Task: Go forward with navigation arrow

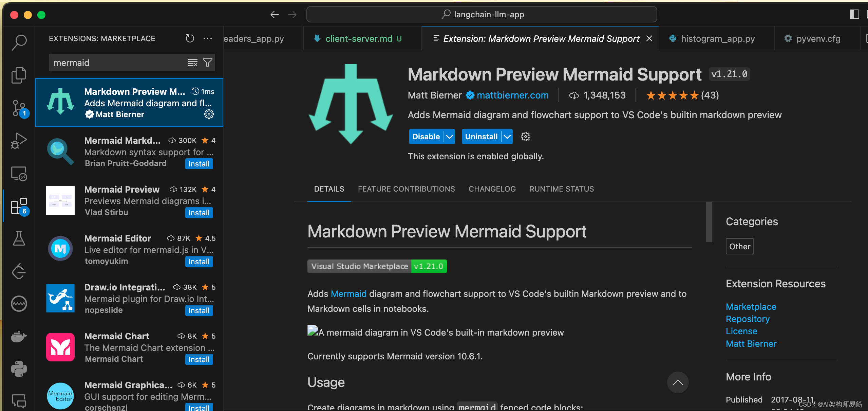Action: tap(292, 15)
